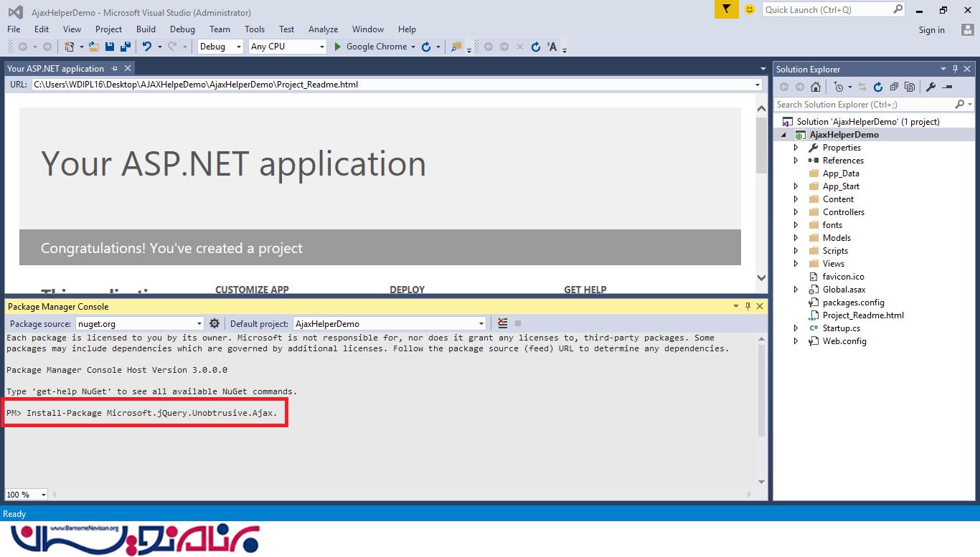Viewport: 980px width, 557px height.
Task: Click Sign in link
Action: [931, 30]
